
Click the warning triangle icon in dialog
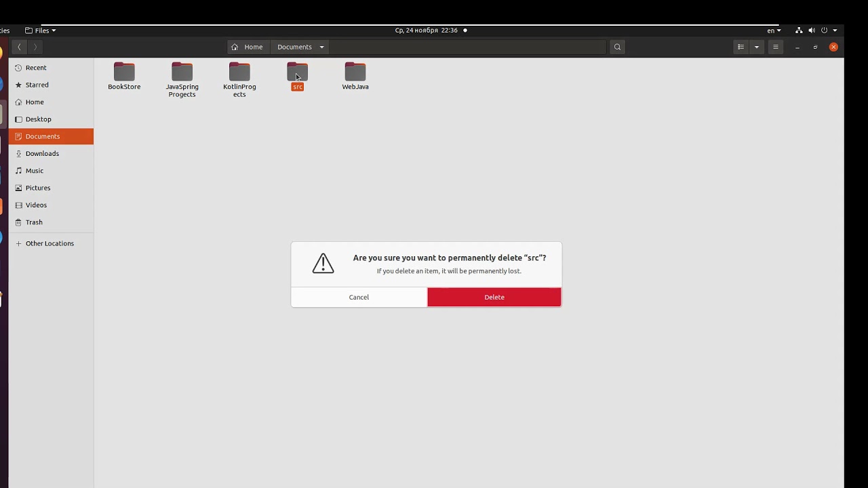323,264
